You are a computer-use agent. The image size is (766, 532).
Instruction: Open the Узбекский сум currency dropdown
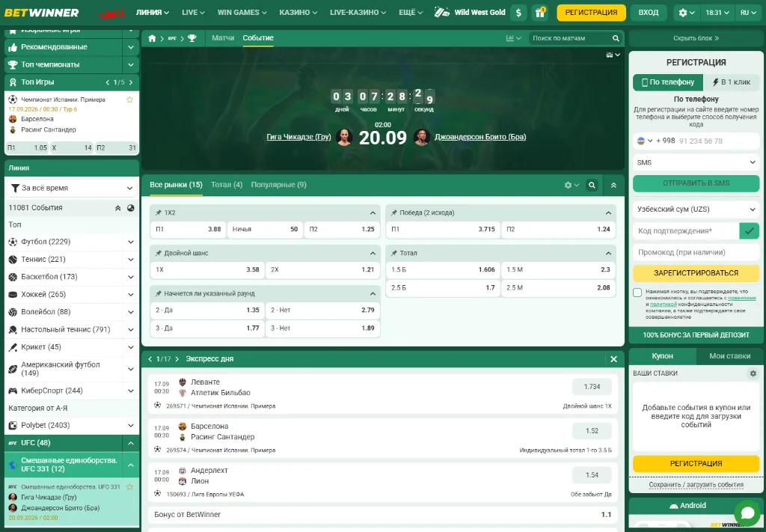pyautogui.click(x=696, y=209)
